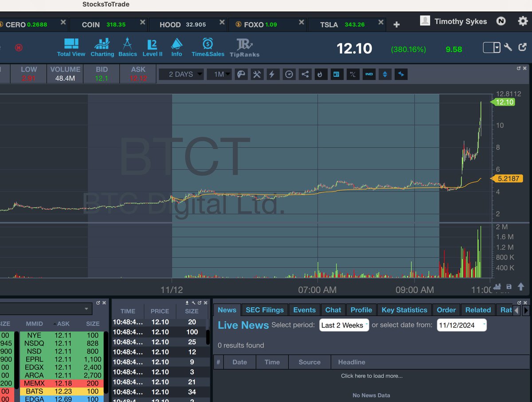Open the Total View panel

coord(71,47)
